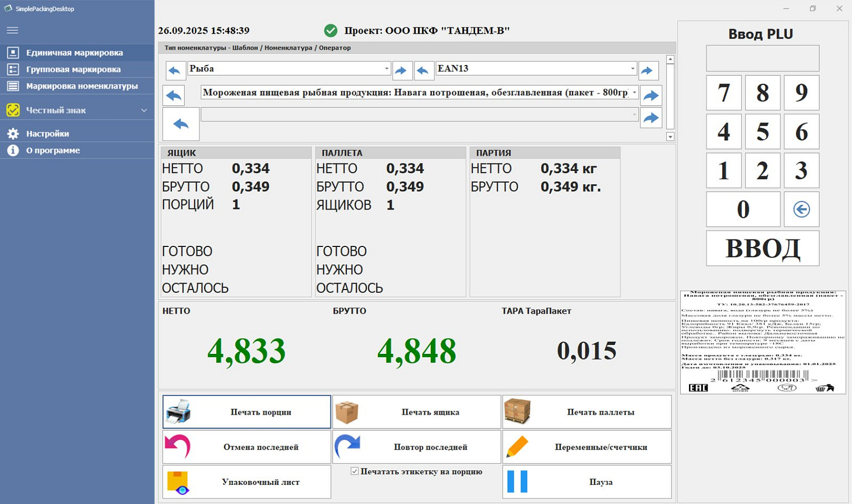852x504 pixels.
Task: Open Настройки settings page
Action: [x=77, y=134]
